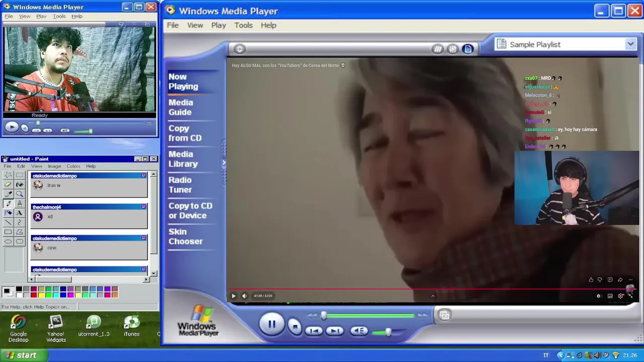
Task: Select the Rounded Rectangle tool in Paint
Action: 19,241
